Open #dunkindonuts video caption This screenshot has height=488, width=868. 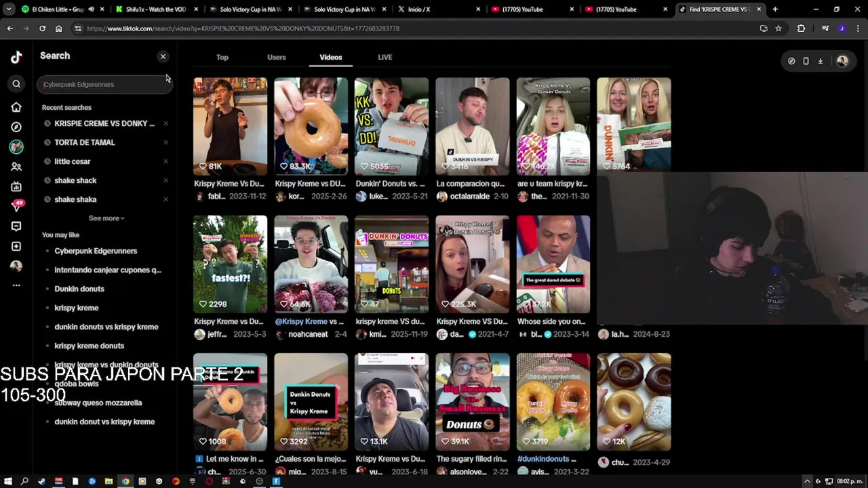tap(548, 459)
